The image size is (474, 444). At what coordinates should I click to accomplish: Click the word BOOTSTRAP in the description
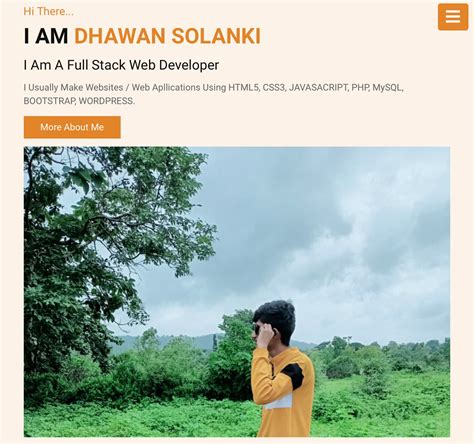click(49, 101)
